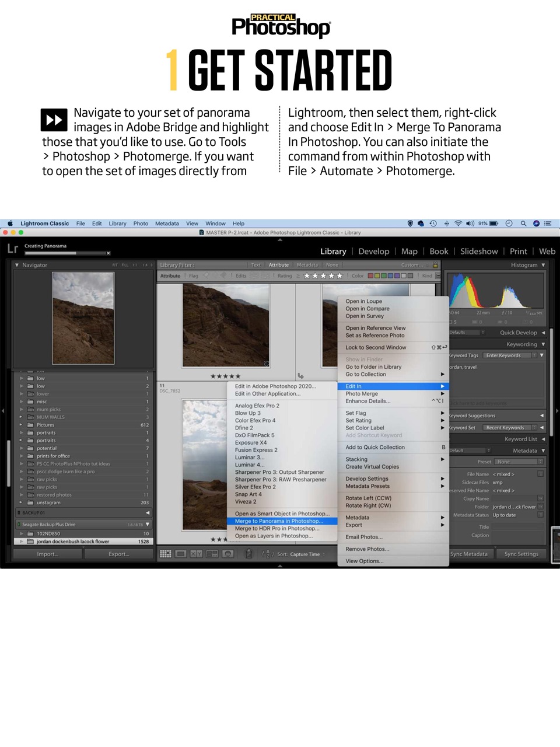Switch to Loupe view icon
Viewport: 560px width, 747px height.
click(x=180, y=553)
